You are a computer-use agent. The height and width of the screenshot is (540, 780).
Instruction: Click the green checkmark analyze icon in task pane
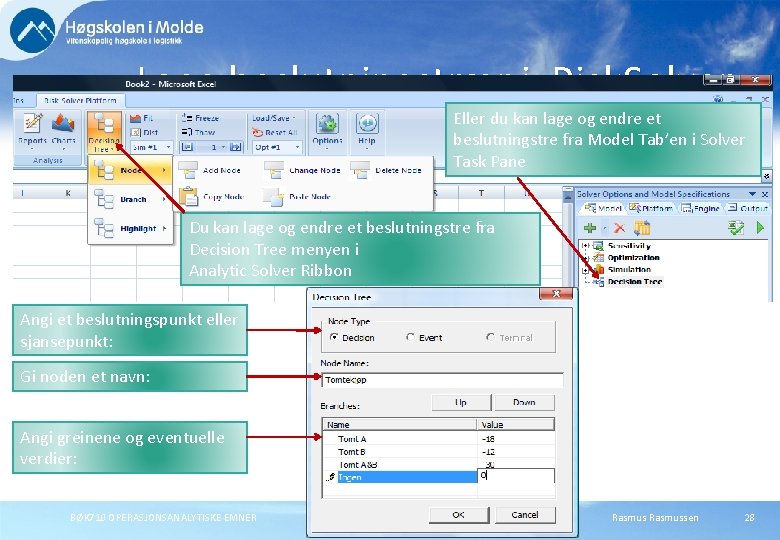click(736, 228)
